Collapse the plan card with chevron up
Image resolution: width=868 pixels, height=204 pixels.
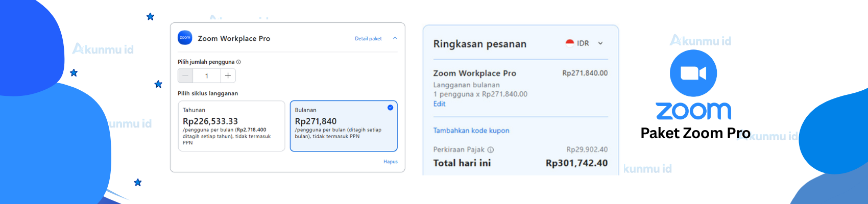[x=395, y=38]
